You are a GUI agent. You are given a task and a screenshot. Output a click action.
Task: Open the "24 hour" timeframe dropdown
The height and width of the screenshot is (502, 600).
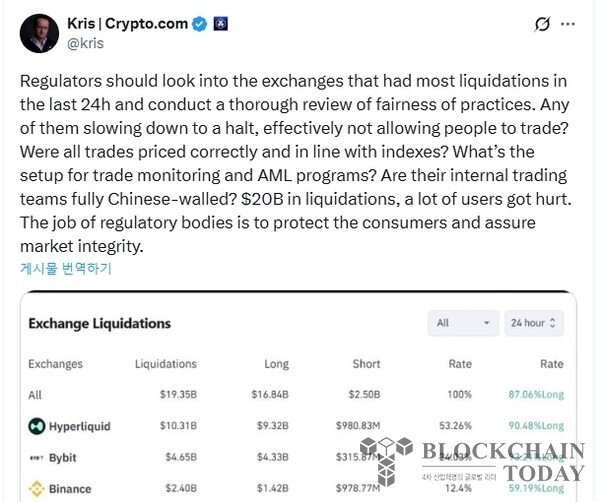pyautogui.click(x=534, y=323)
